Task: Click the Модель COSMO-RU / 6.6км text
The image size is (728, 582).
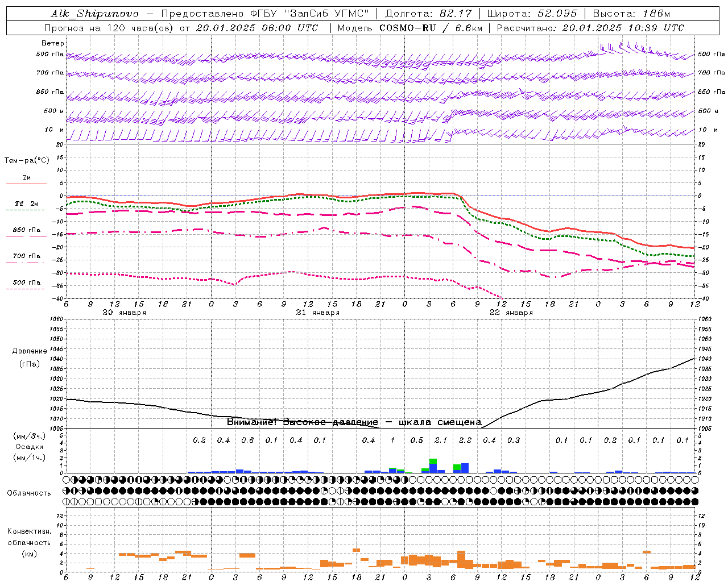Action: [x=410, y=28]
